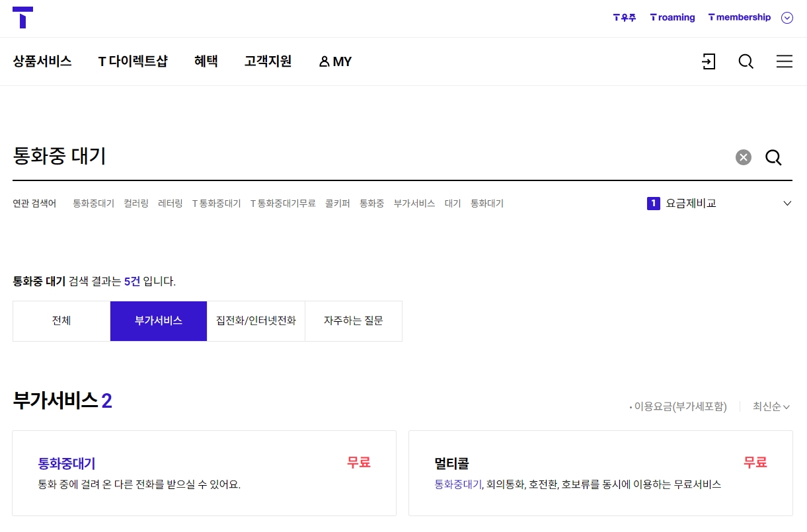Click the search input containing 통화중 대기
Screen dimensions: 807x532
[370, 157]
